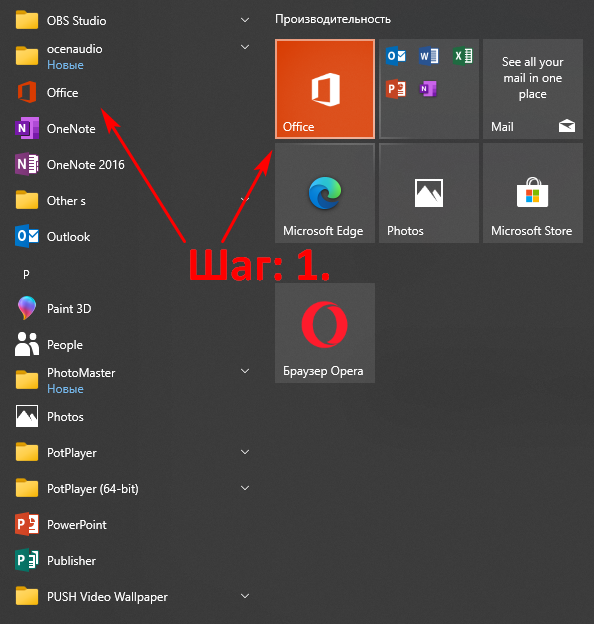Open the purple OneNote app icon
The image size is (594, 624).
click(x=27, y=128)
